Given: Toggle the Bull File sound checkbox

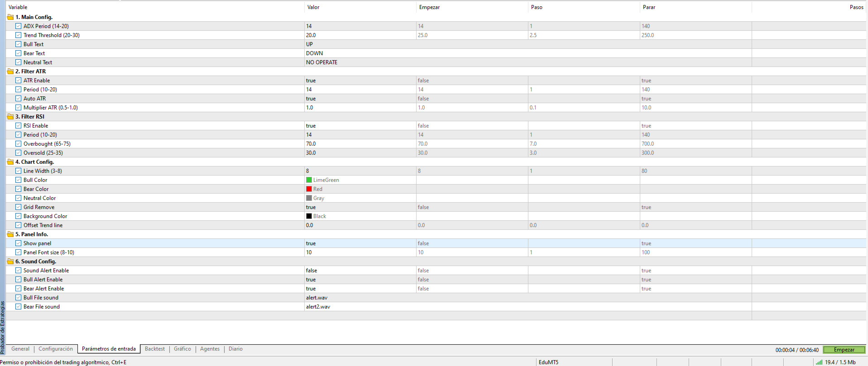Looking at the screenshot, I should 19,298.
